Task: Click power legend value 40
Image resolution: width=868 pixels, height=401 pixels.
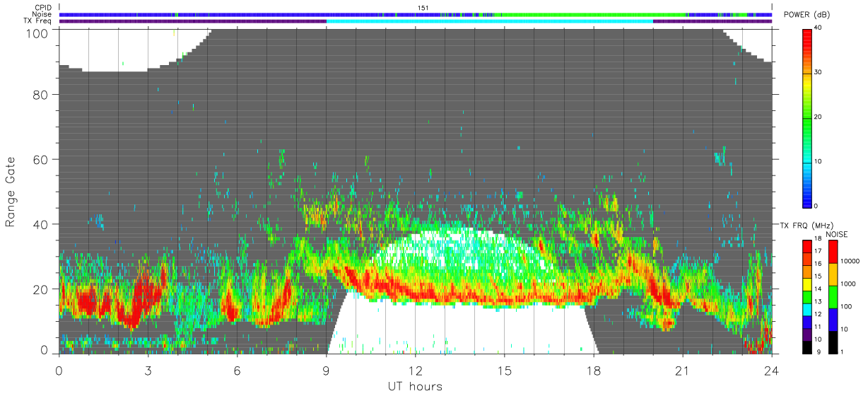Action: 818,28
